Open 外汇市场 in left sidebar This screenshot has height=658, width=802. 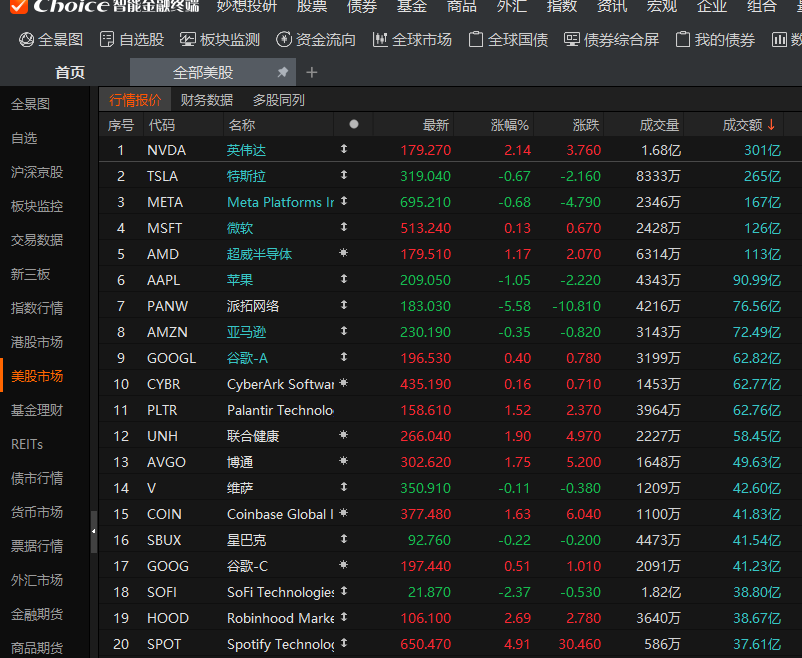coord(37,580)
